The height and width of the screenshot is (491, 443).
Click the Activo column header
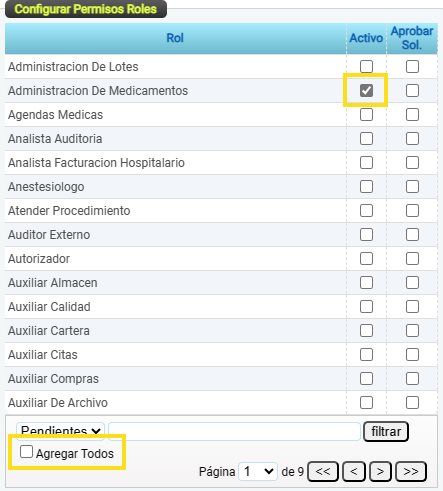pyautogui.click(x=366, y=38)
